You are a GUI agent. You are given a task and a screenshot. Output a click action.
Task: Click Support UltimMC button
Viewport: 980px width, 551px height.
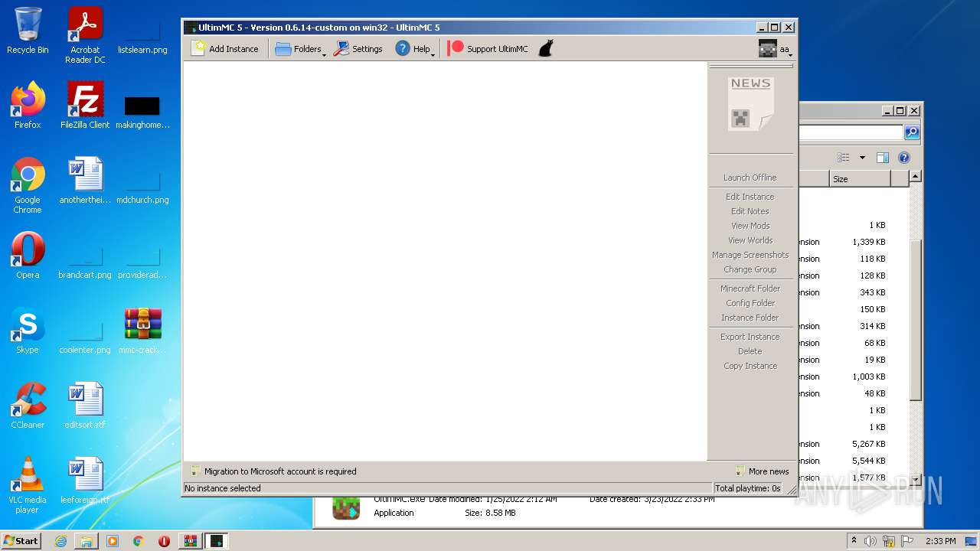pyautogui.click(x=488, y=49)
